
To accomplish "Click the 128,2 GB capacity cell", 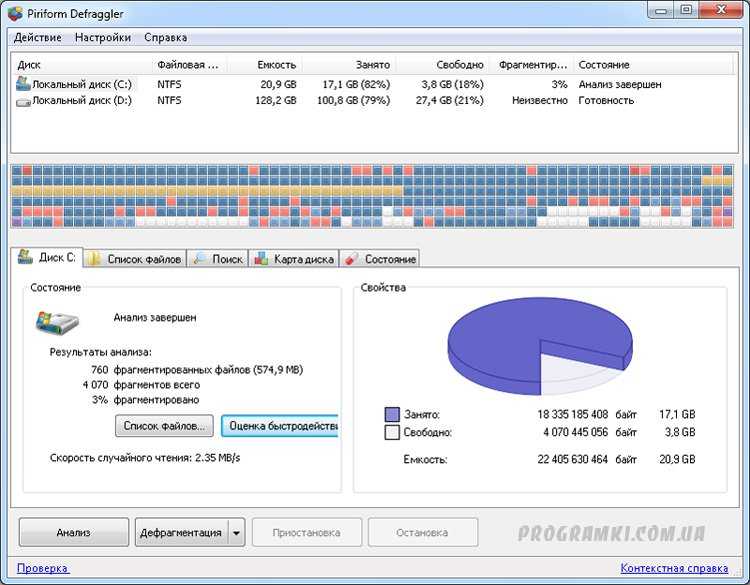I will pos(276,100).
